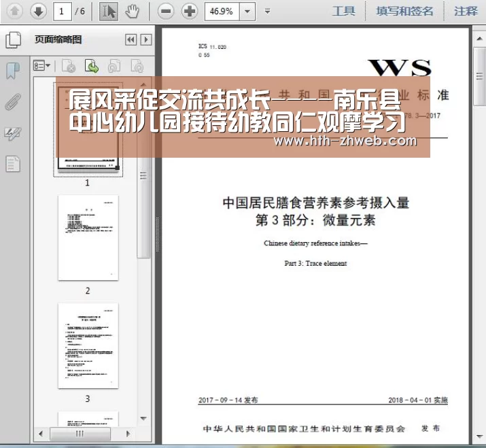This screenshot has width=486, height=448.
Task: Click the 页面缩略图 panel title
Action: (x=58, y=39)
